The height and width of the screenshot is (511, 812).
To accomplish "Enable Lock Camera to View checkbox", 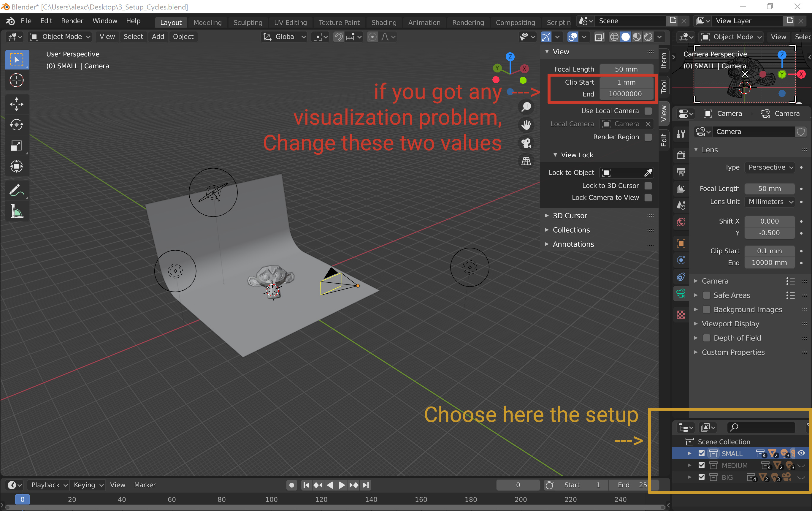I will pos(648,198).
